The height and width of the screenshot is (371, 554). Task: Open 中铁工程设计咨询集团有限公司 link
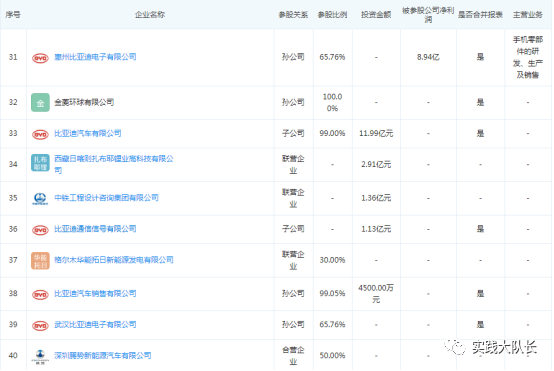106,198
